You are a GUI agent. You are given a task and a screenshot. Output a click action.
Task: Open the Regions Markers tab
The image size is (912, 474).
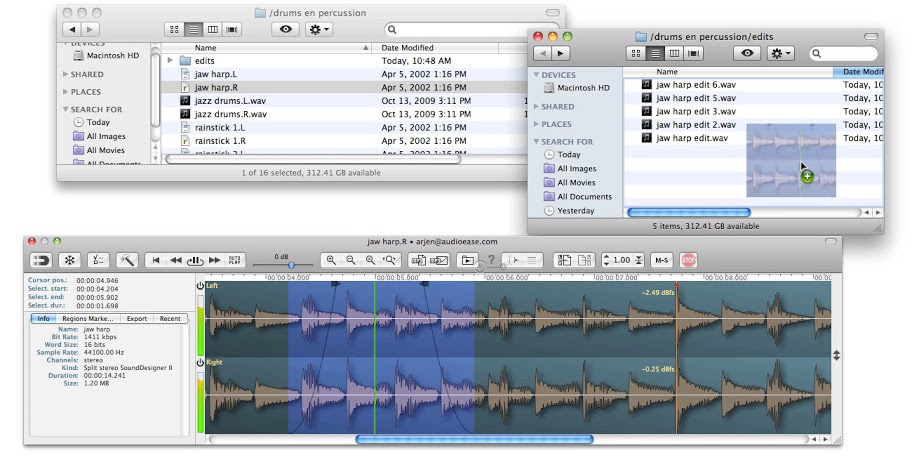pyautogui.click(x=88, y=318)
